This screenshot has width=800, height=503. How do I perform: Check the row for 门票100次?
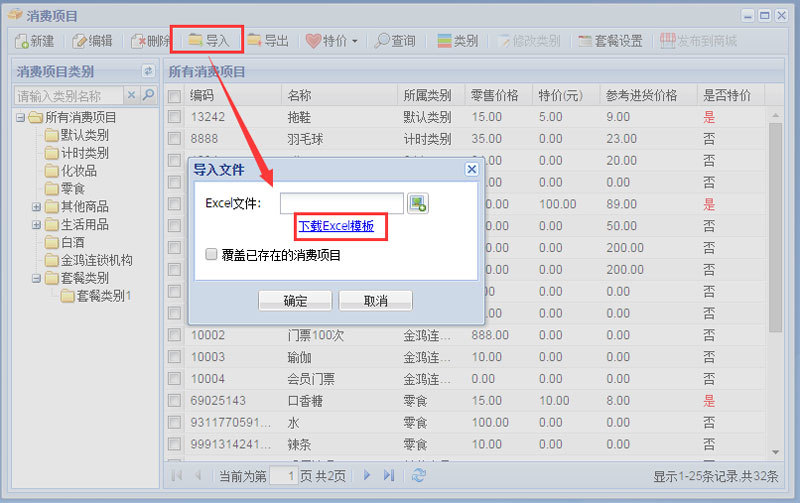(174, 335)
